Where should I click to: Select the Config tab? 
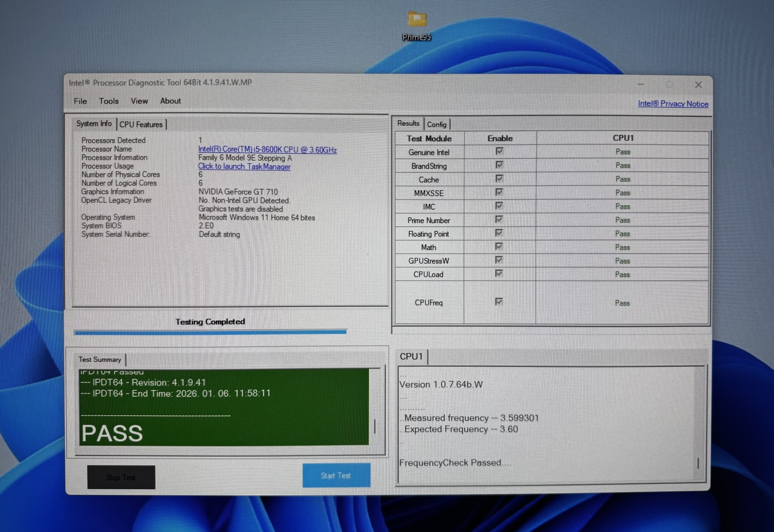click(x=437, y=124)
